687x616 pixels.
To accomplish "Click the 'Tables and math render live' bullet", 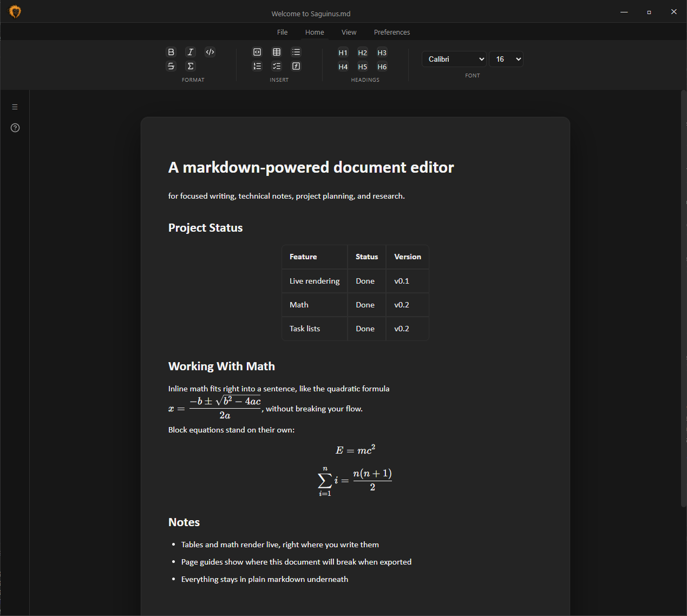I will coord(280,545).
